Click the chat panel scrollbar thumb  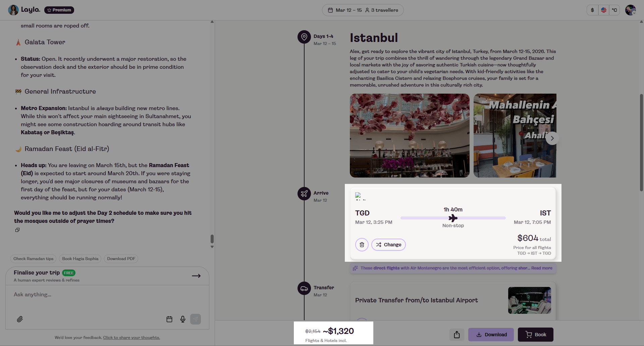click(x=212, y=239)
